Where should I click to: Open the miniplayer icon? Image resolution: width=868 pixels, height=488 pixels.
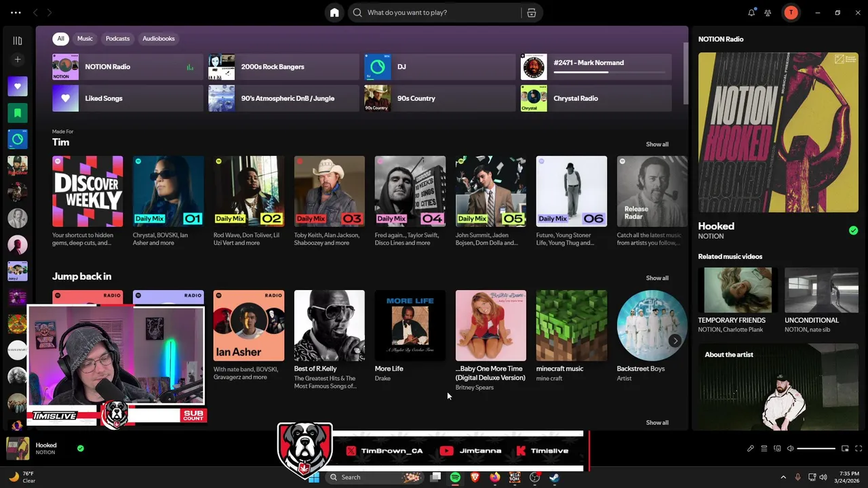pyautogui.click(x=845, y=448)
